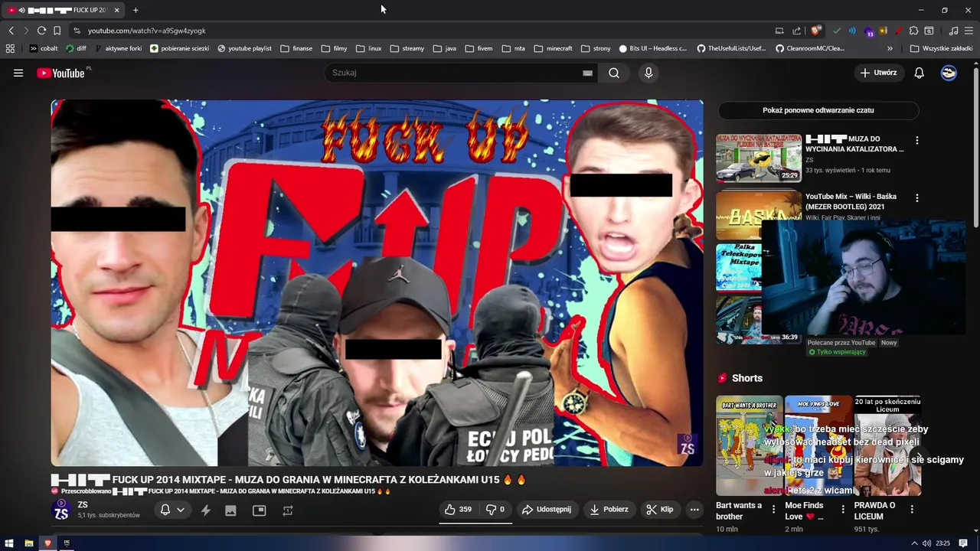Go to the YouTube home logo
This screenshot has width=980, height=551.
(60, 73)
